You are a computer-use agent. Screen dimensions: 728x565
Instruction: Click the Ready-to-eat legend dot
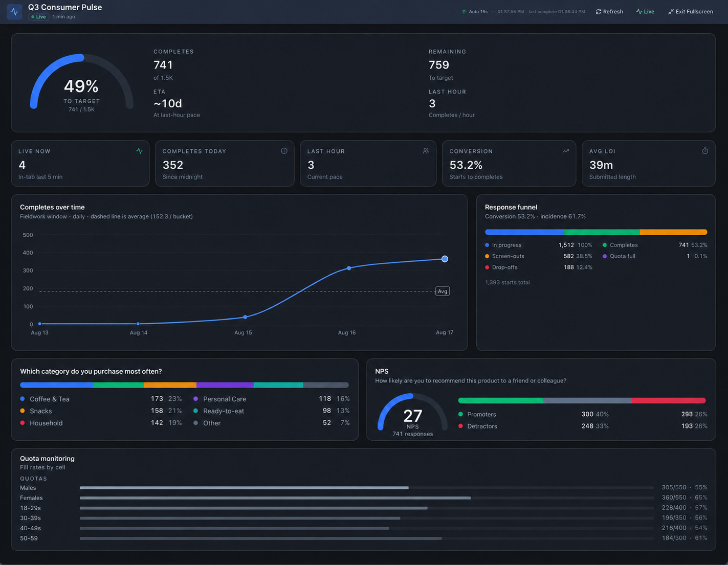point(196,411)
